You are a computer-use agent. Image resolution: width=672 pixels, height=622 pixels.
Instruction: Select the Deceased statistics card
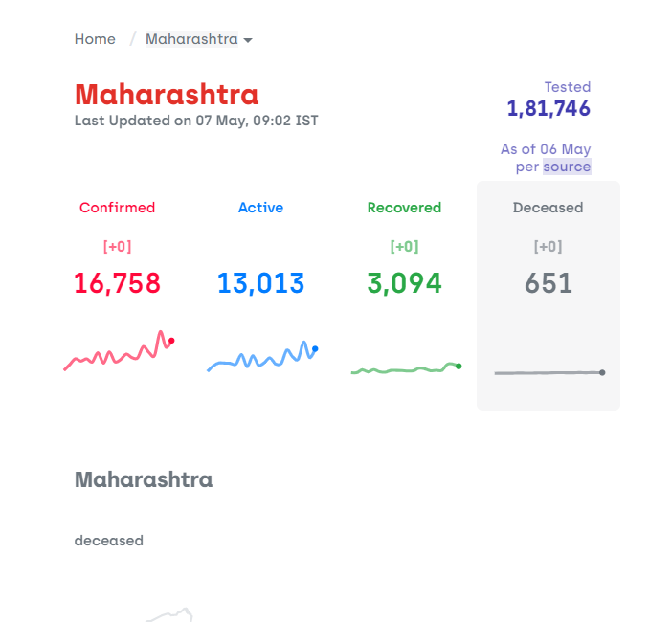pos(549,296)
